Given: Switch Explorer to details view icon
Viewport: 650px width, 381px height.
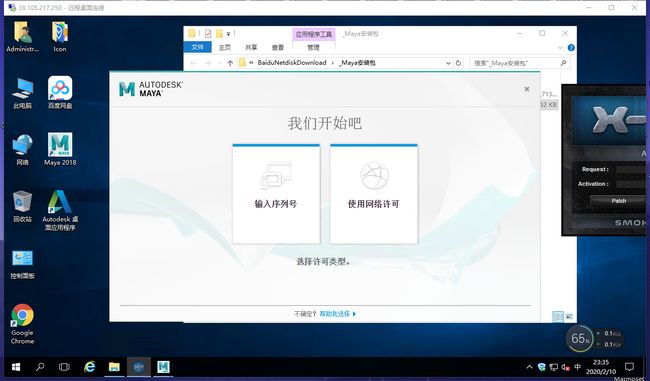Looking at the screenshot, I should click(558, 317).
